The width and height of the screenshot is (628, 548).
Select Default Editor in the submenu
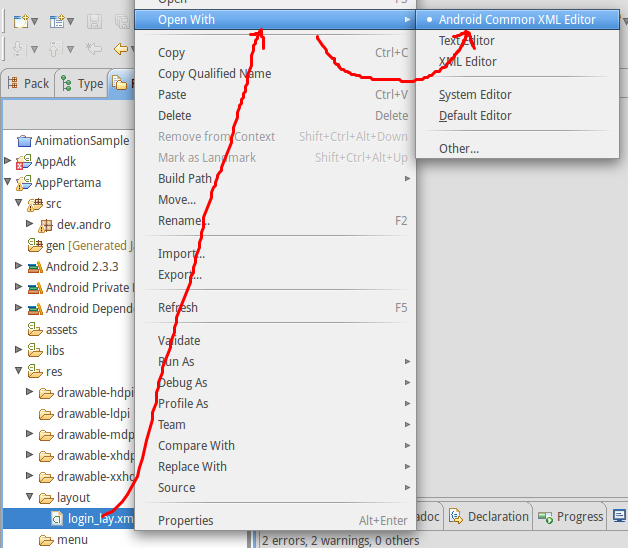517,115
